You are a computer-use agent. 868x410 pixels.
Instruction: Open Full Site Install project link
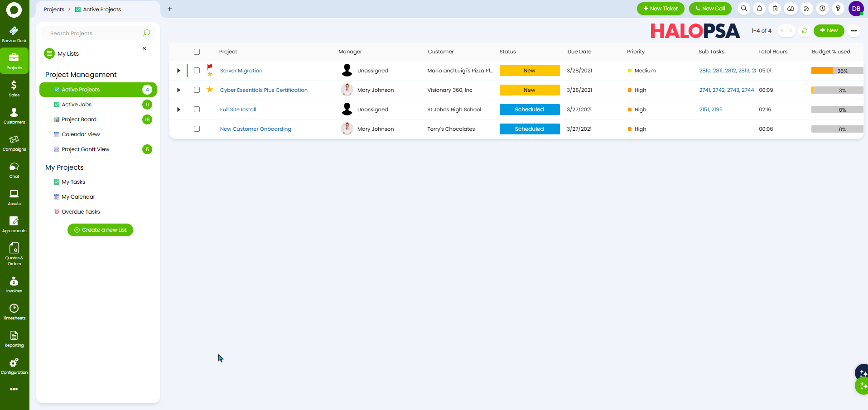pyautogui.click(x=238, y=110)
